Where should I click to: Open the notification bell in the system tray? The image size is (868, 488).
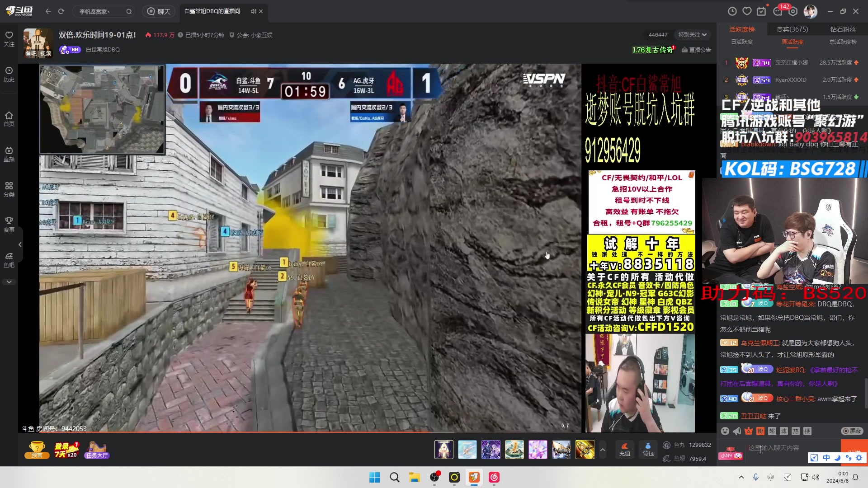(x=855, y=477)
